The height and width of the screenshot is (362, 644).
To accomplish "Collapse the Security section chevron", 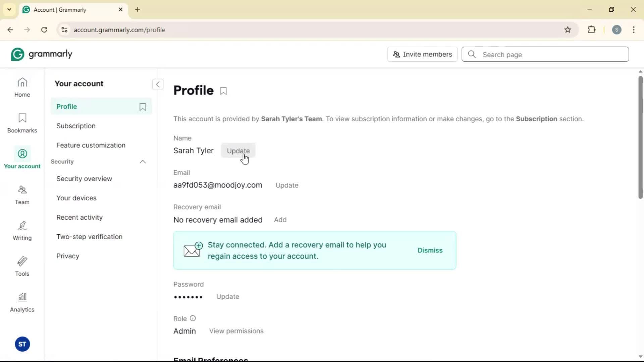I will click(143, 162).
